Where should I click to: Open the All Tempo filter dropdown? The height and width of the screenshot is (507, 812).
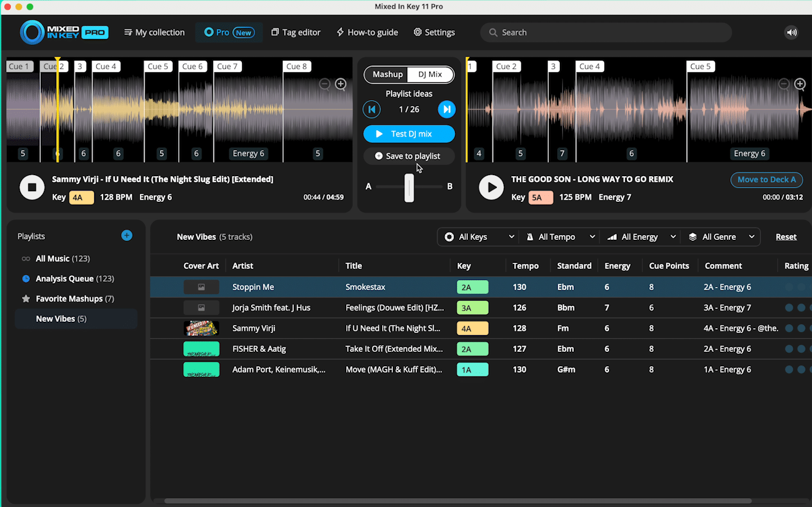[x=560, y=237]
